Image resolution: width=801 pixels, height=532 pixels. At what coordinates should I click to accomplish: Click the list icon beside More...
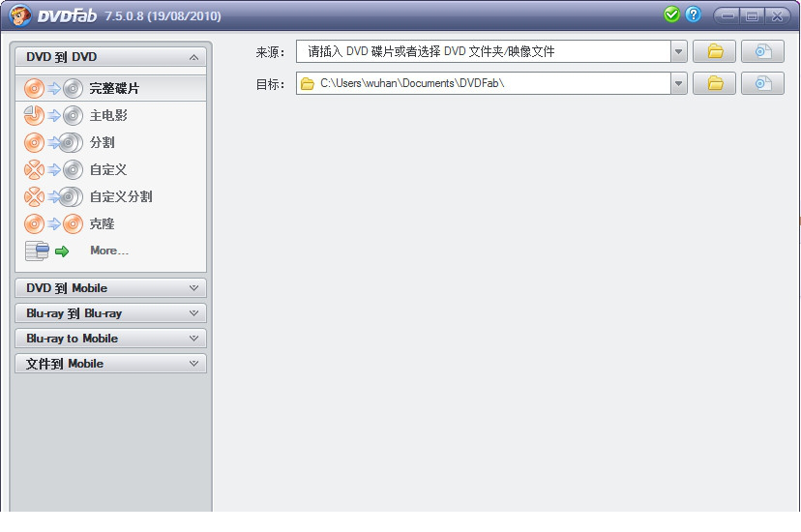point(37,251)
